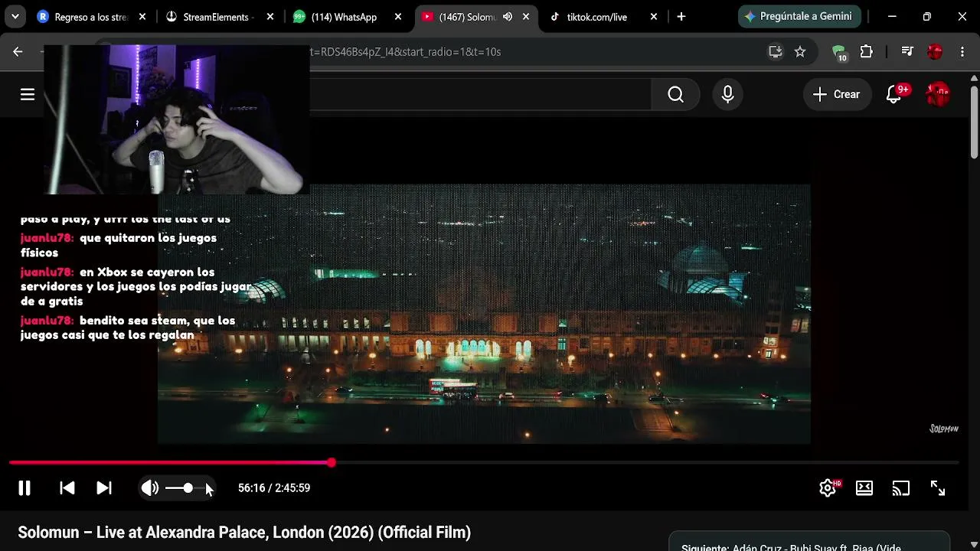Open the tab search dropdown
Viewport: 980px width, 551px height.
[x=15, y=17]
